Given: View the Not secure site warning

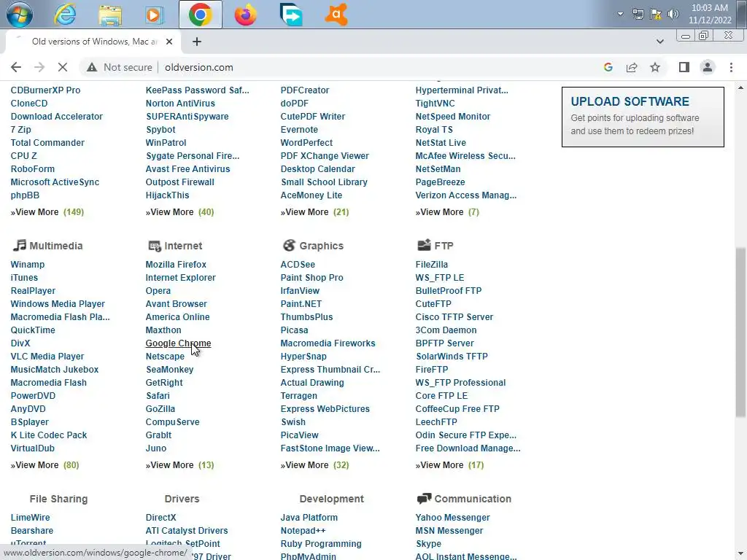Looking at the screenshot, I should (119, 67).
